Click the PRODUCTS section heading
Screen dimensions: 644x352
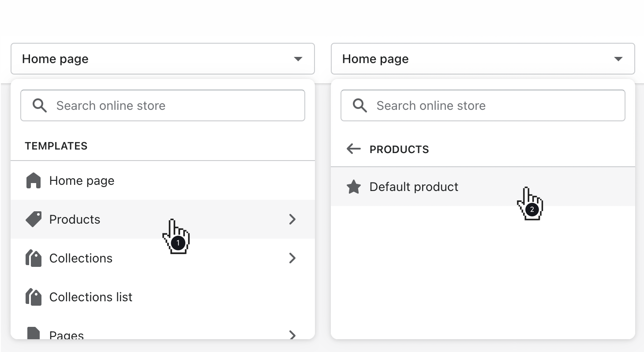399,149
